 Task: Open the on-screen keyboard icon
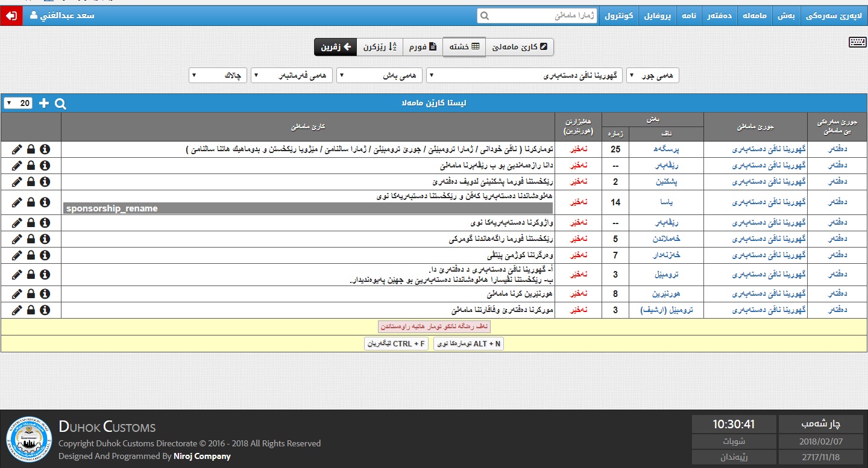tap(857, 42)
